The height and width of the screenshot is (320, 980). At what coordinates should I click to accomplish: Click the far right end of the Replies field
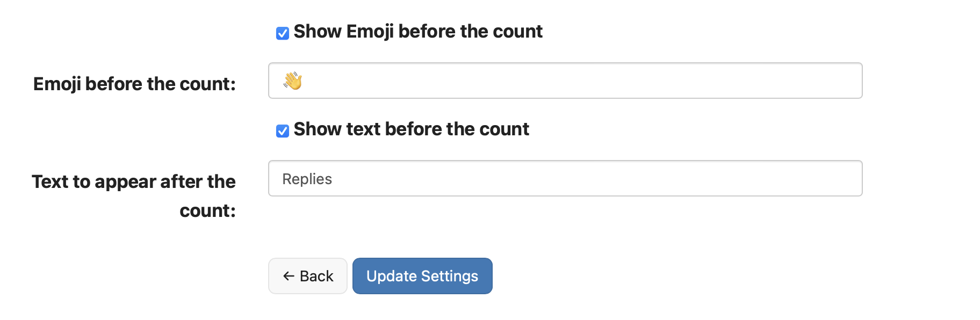[849, 179]
